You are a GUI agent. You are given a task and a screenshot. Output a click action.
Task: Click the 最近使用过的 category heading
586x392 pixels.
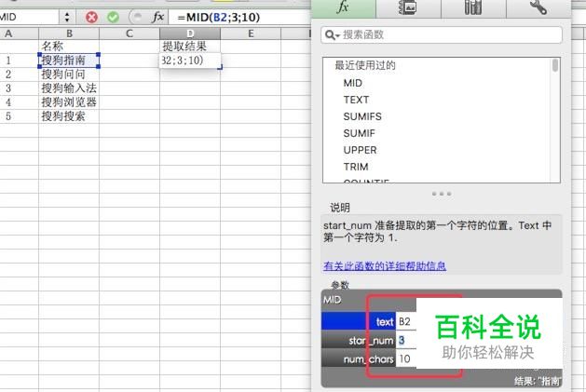coord(365,65)
